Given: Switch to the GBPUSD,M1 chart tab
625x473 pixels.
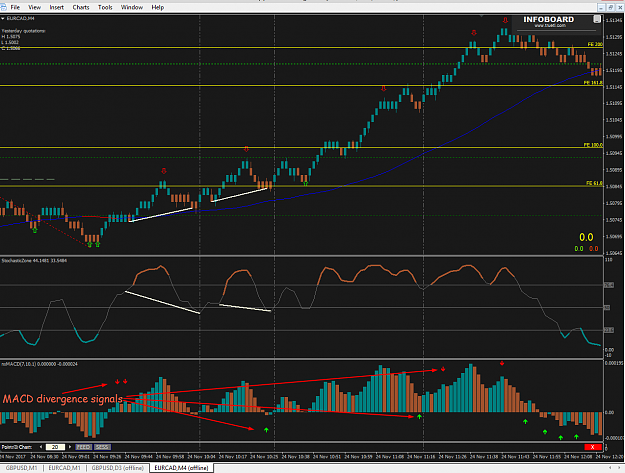Looking at the screenshot, I should pyautogui.click(x=22, y=468).
